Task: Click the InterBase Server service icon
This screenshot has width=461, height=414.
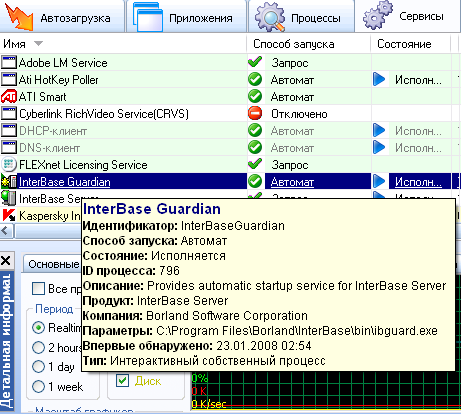Action: click(9, 198)
